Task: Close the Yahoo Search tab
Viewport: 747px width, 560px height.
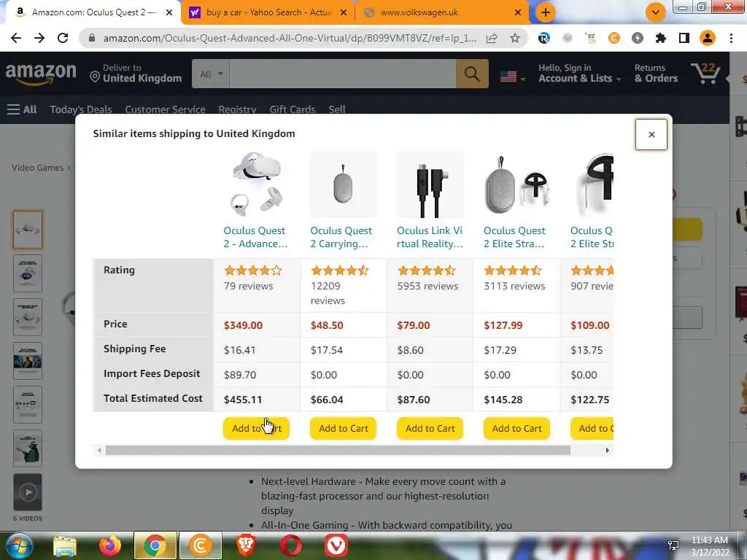Action: [x=344, y=12]
